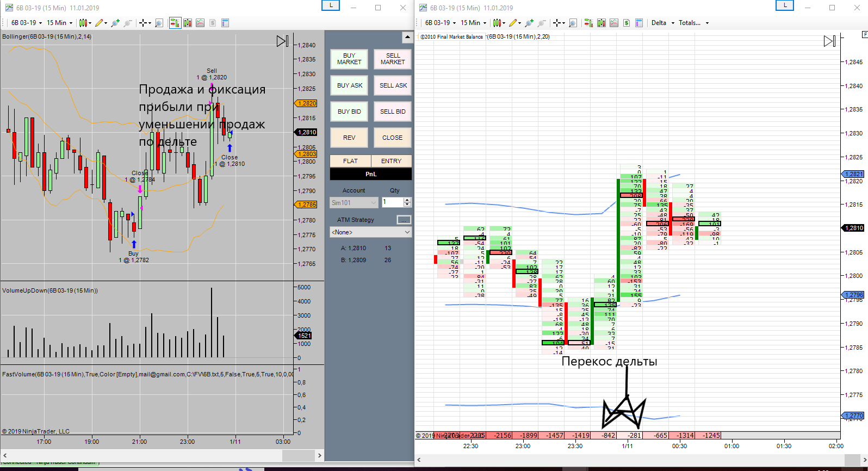The width and height of the screenshot is (868, 471).
Task: Click the 1,2770 blue price marker on right chart
Action: [853, 416]
